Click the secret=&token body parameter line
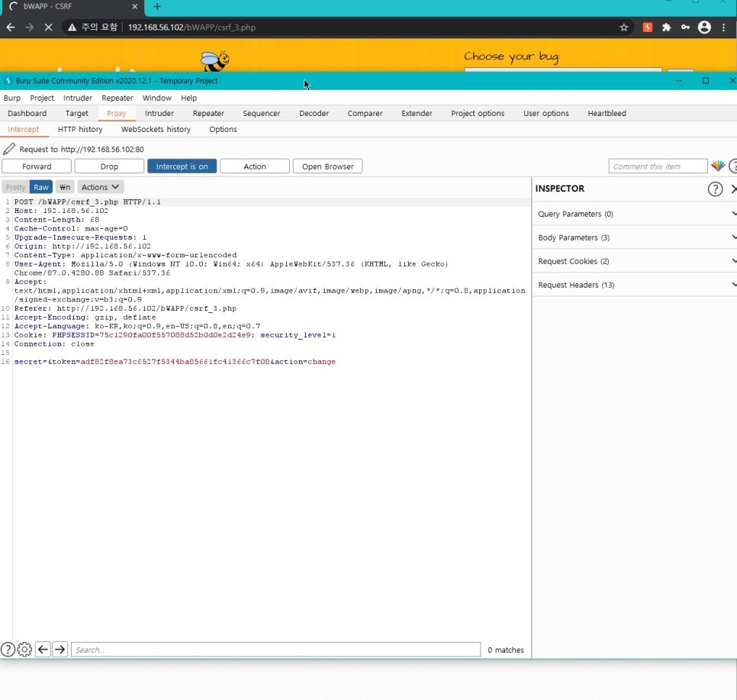The image size is (737, 700). [x=175, y=362]
